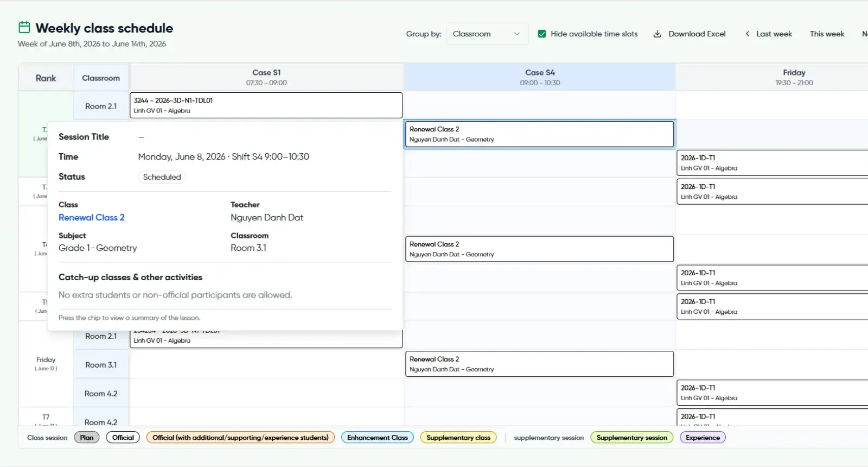
Task: Select the Supplementary session legend chip
Action: pyautogui.click(x=631, y=437)
